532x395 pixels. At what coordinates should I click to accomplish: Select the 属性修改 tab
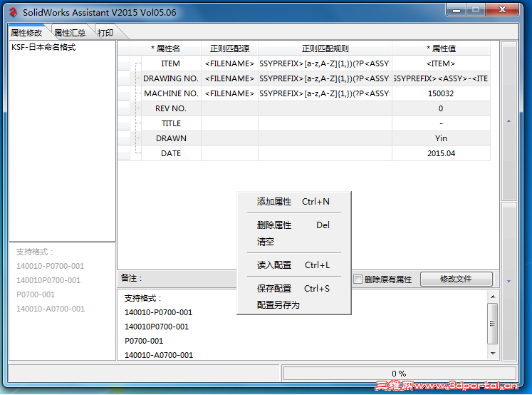tap(26, 33)
